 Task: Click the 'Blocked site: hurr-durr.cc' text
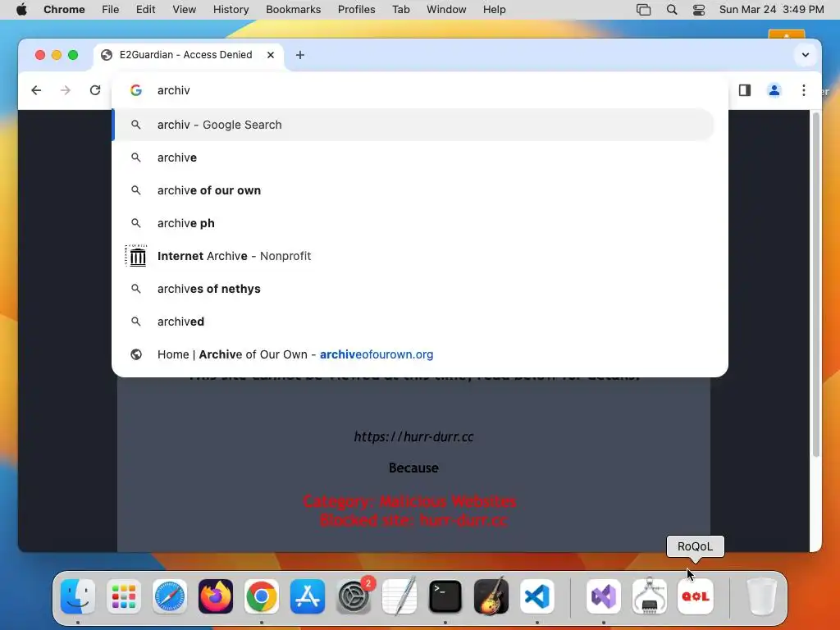(413, 520)
